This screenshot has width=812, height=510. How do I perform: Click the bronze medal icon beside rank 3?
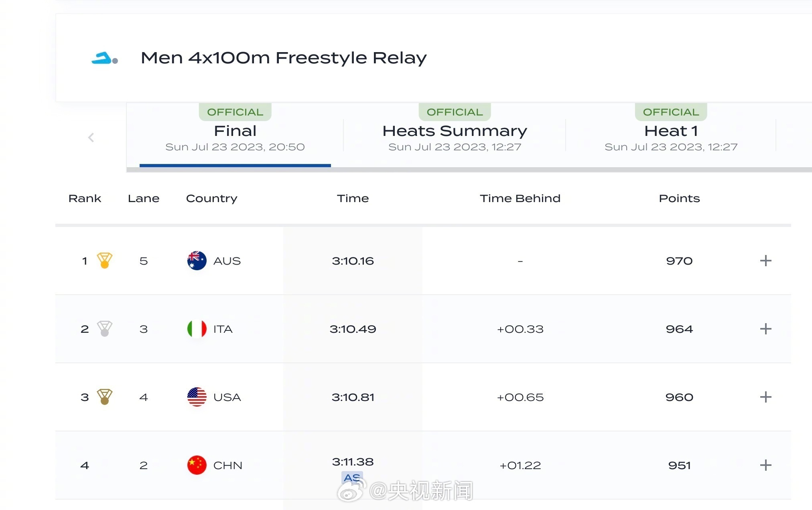click(x=105, y=397)
